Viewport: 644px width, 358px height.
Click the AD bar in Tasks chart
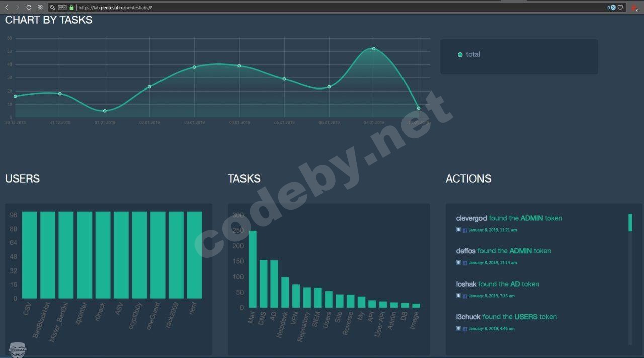274,284
